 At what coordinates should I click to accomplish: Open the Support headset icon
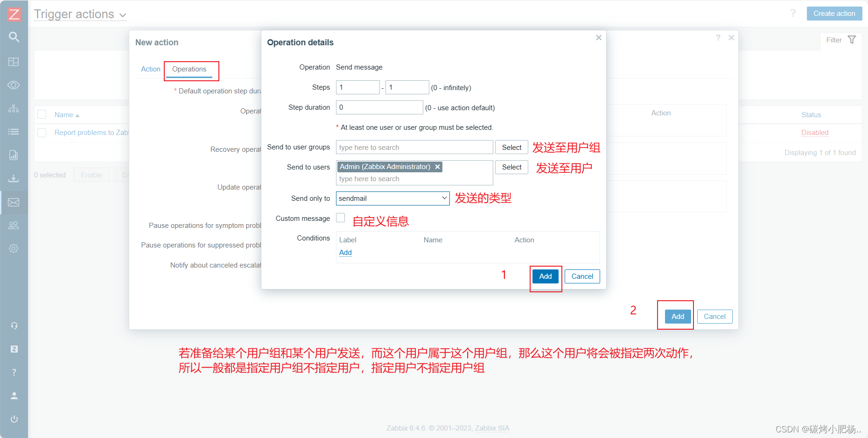click(x=14, y=325)
